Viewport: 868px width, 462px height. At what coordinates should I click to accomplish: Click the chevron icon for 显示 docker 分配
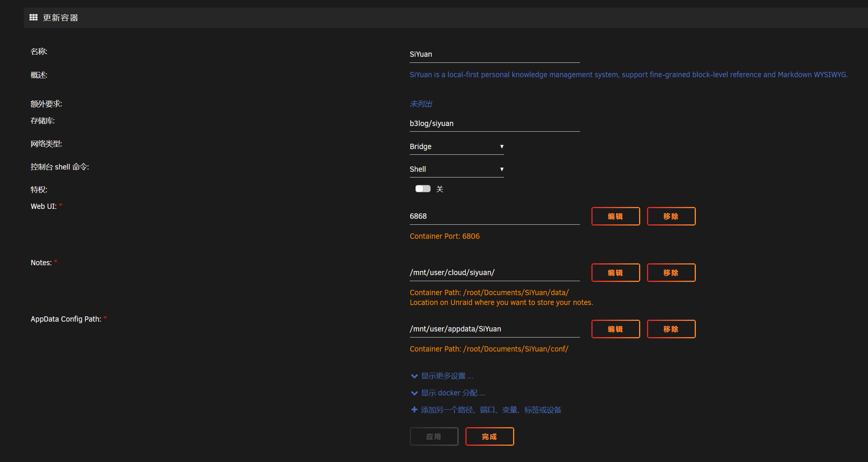414,393
